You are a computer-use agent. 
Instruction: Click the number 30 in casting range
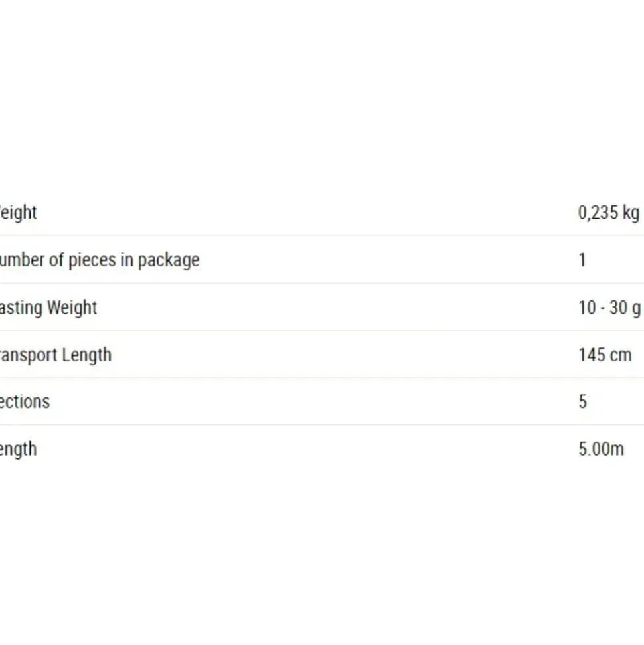(x=618, y=308)
